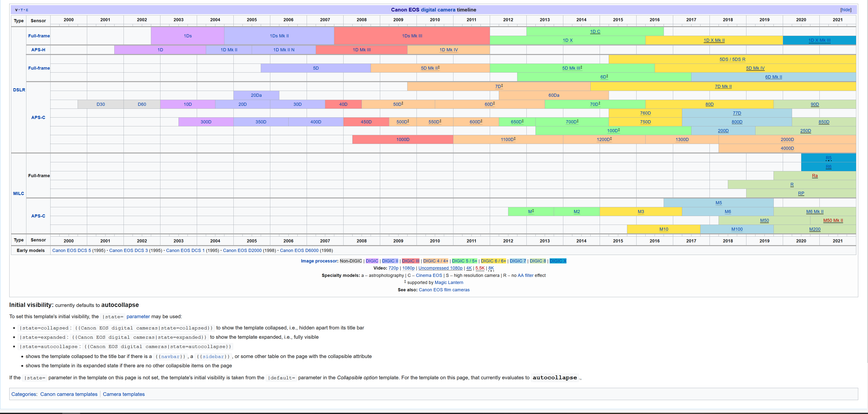The width and height of the screenshot is (868, 414).
Task: Open the 760D camera link
Action: (x=645, y=113)
